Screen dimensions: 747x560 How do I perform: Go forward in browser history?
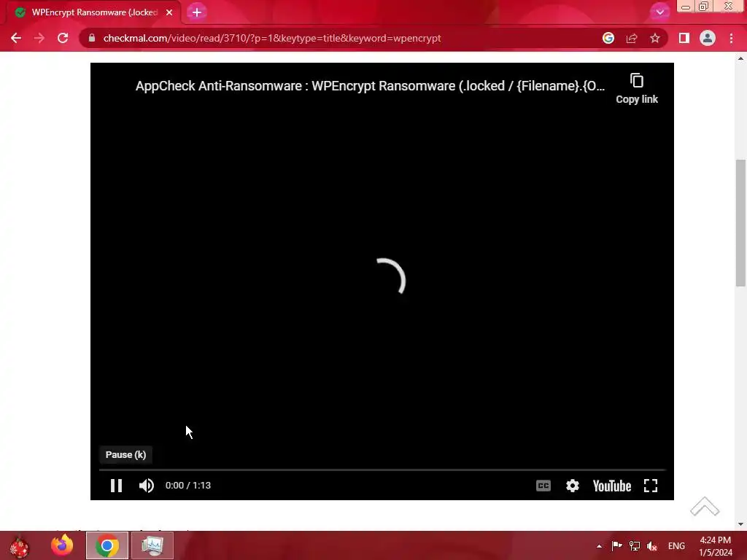coord(39,38)
